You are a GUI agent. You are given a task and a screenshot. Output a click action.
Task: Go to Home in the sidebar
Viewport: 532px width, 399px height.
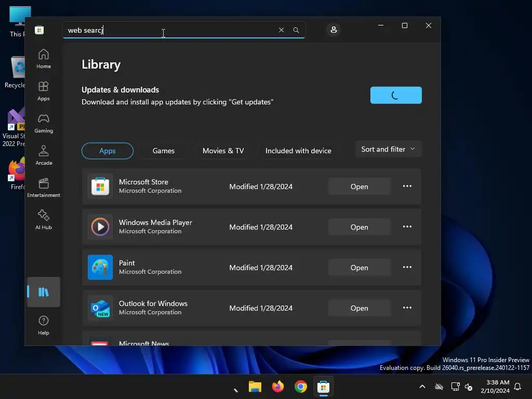(44, 59)
